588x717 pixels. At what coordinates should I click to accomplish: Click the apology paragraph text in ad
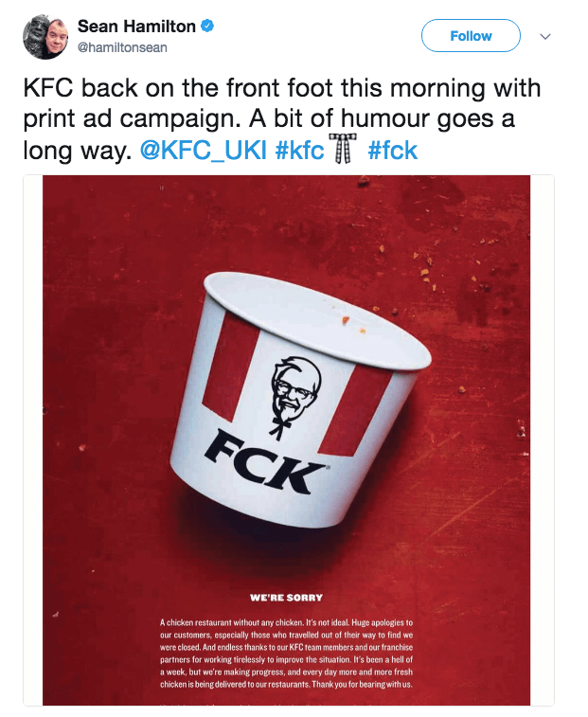click(x=286, y=654)
